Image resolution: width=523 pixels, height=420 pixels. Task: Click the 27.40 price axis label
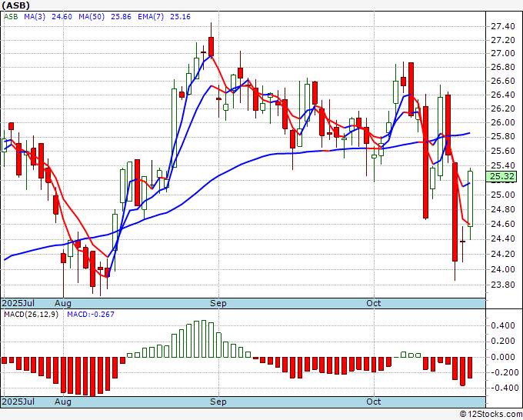(503, 26)
